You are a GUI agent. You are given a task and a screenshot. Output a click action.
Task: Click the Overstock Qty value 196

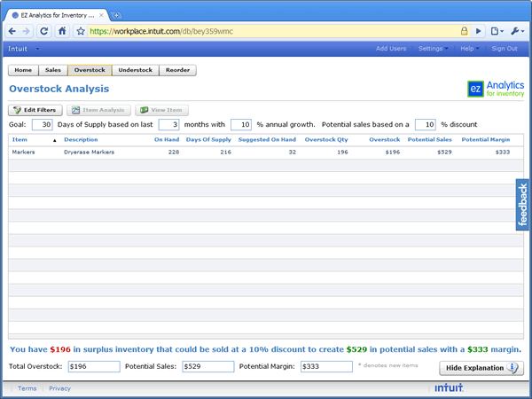point(342,152)
